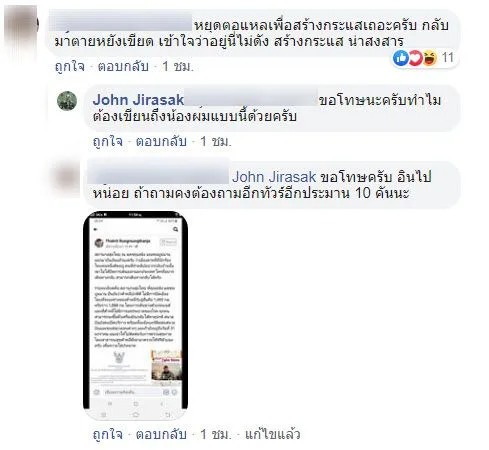Click the top comment's 1 ชม. timestamp
Screen dimensions: 489x450
click(x=177, y=66)
